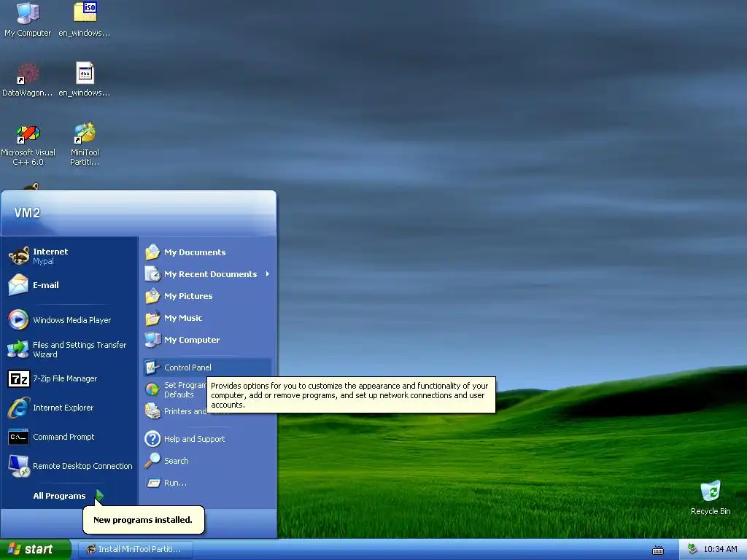Launch 7-Zip File Manager
Screen dimensions: 747x560
(70, 378)
